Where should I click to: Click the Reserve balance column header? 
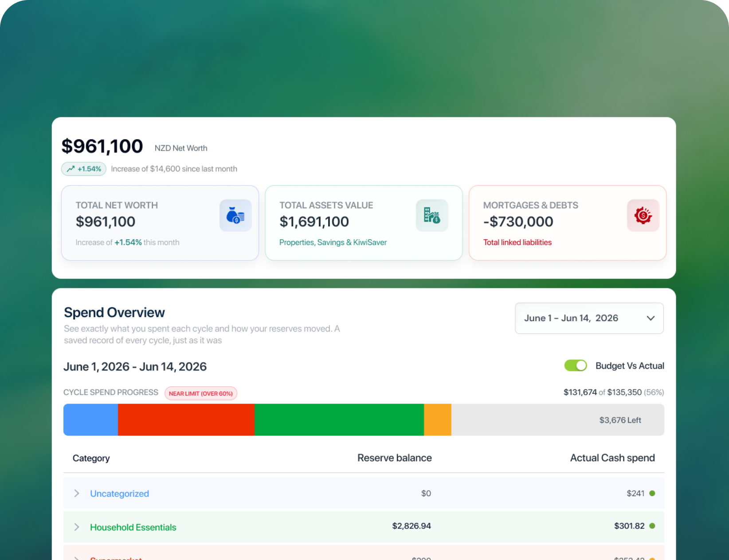395,458
